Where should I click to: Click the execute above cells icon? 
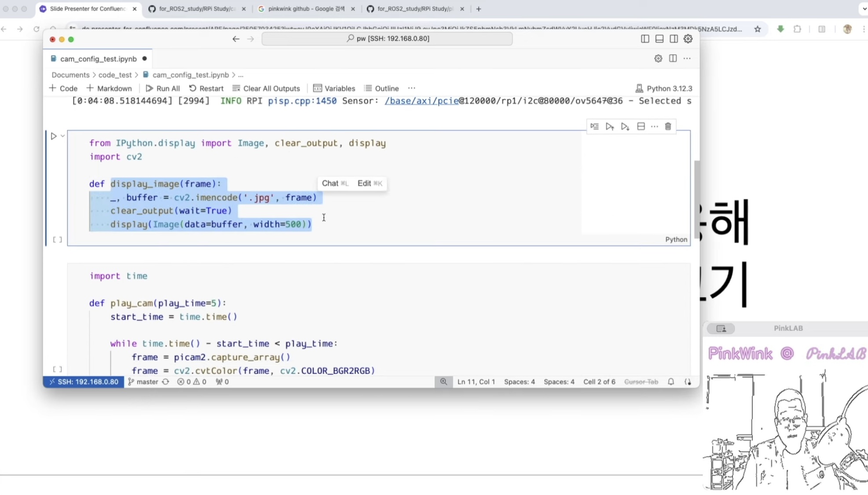click(x=609, y=127)
